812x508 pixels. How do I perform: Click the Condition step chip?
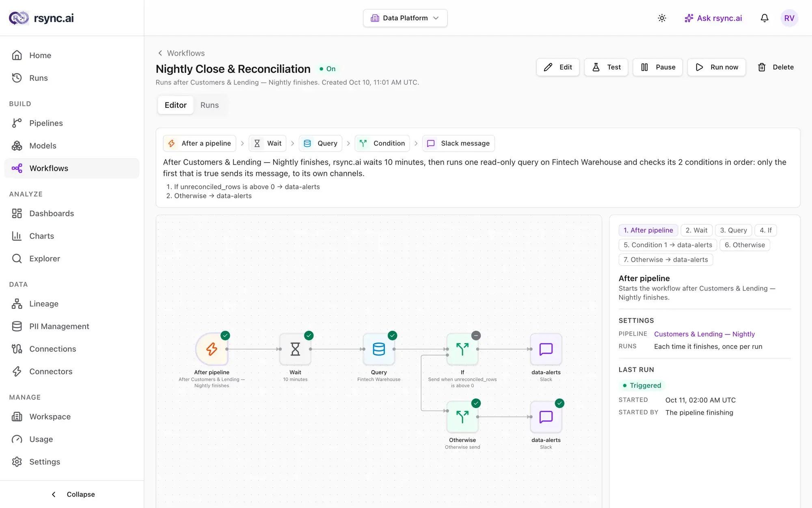pos(382,143)
